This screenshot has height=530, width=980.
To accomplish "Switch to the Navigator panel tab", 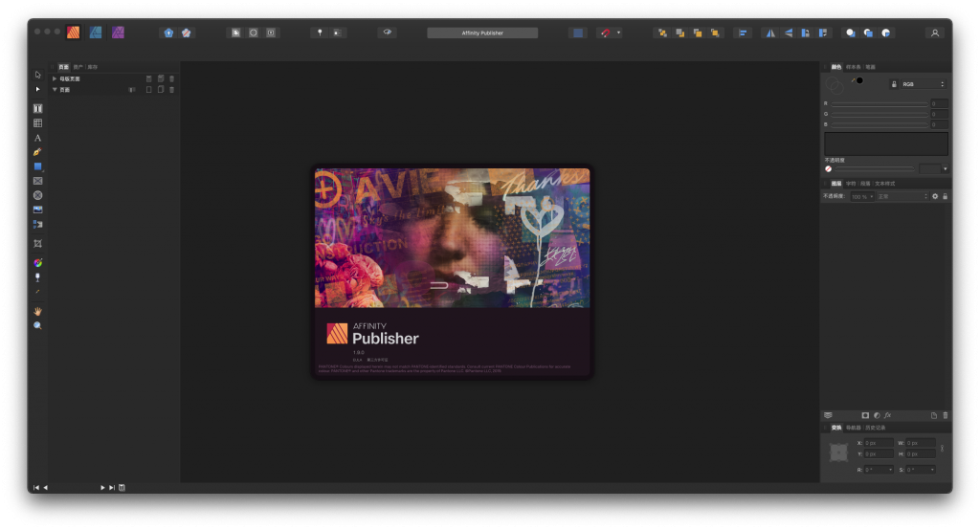I will (x=853, y=429).
